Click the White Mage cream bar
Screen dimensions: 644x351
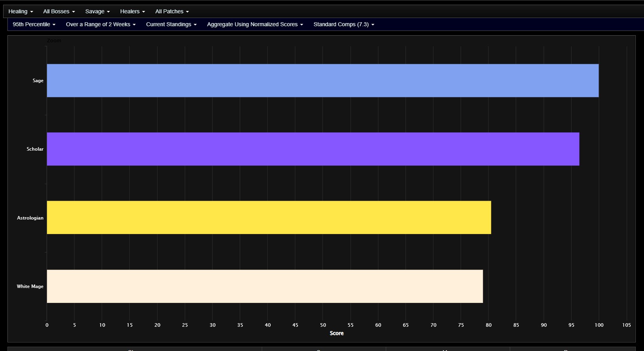click(265, 286)
